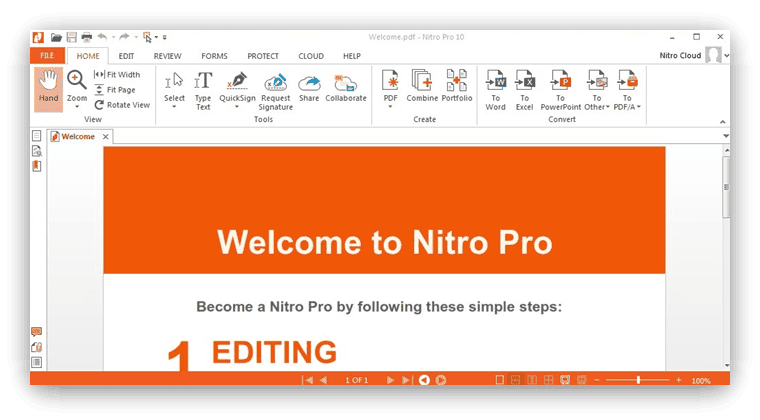760x420 pixels.
Task: Click the Nitro Pro logo icon
Action: pyautogui.click(x=38, y=37)
